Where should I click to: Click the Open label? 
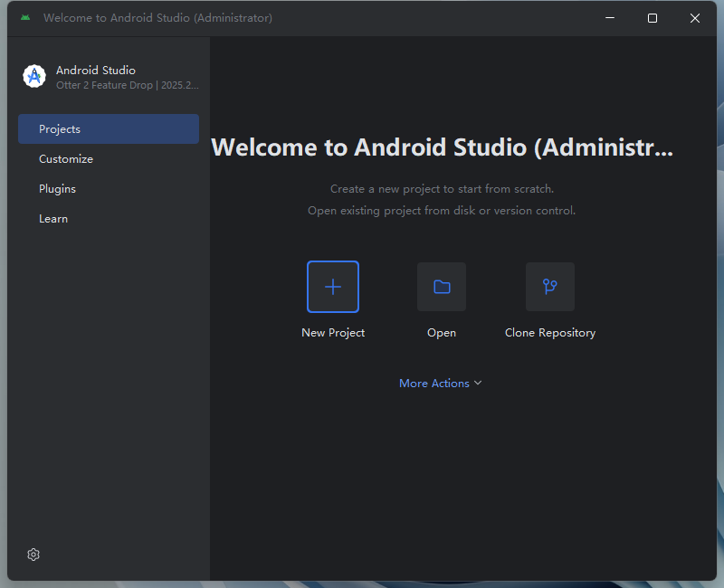tap(442, 333)
